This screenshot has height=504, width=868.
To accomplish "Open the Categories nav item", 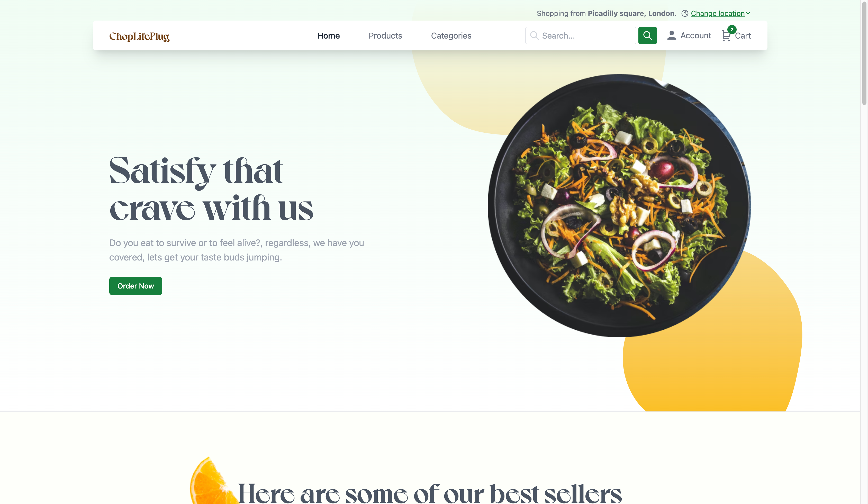I will [x=451, y=36].
